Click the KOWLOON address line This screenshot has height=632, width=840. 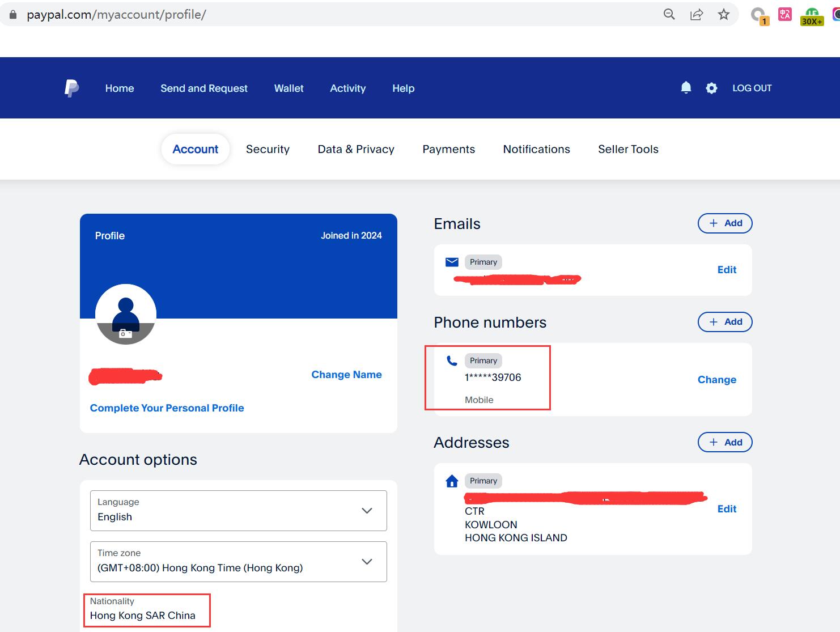point(491,525)
